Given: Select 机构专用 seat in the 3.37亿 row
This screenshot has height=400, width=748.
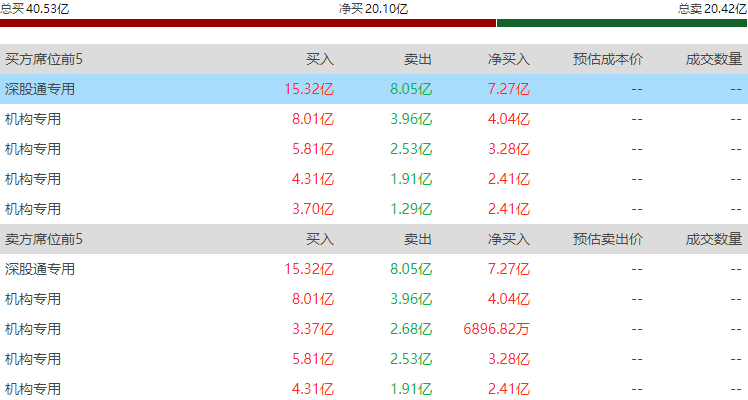Looking at the screenshot, I should pyautogui.click(x=33, y=329).
